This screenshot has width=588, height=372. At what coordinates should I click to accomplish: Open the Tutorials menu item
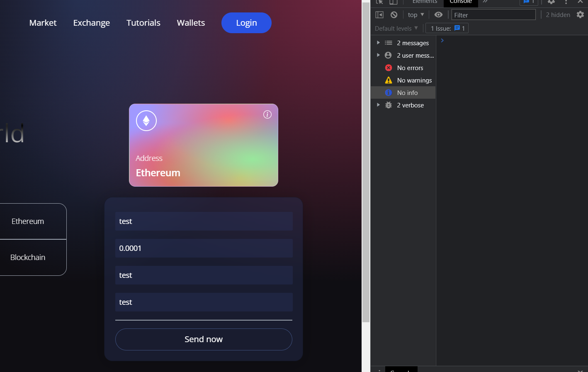tap(143, 23)
